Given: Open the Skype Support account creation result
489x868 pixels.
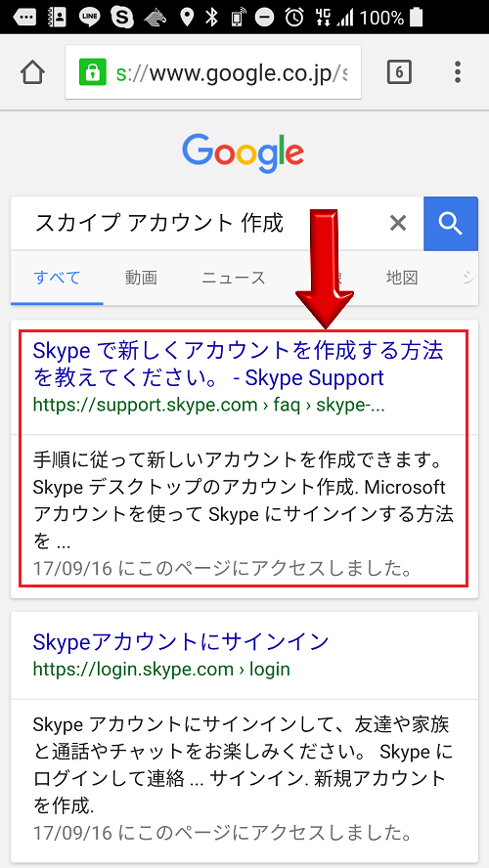Looking at the screenshot, I should [238, 365].
